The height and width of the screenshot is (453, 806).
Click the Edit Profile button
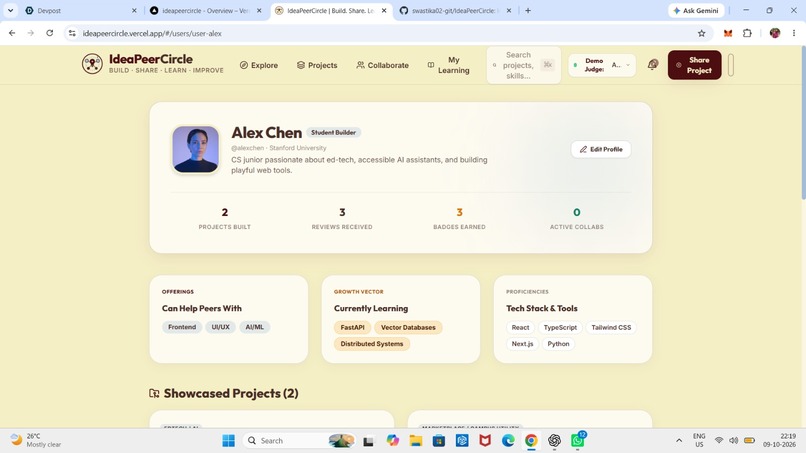601,149
